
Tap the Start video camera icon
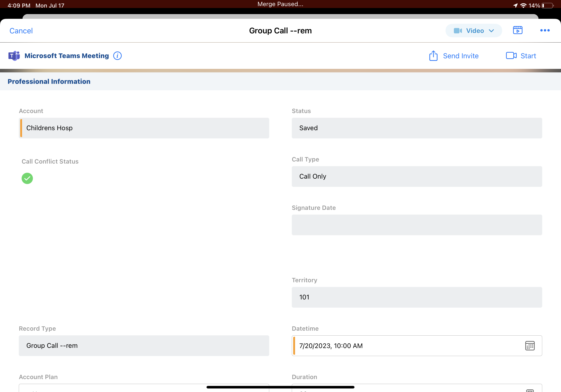click(511, 56)
